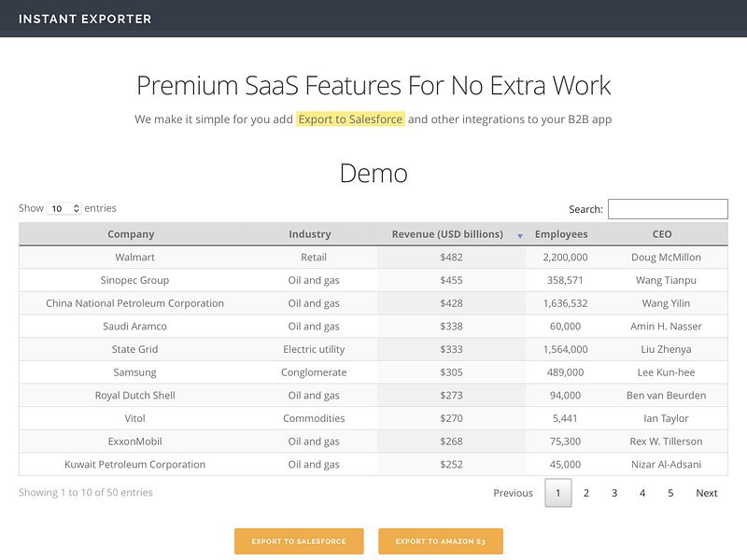Click the $333 revenue cell
Image resolution: width=747 pixels, height=560 pixels.
451,349
